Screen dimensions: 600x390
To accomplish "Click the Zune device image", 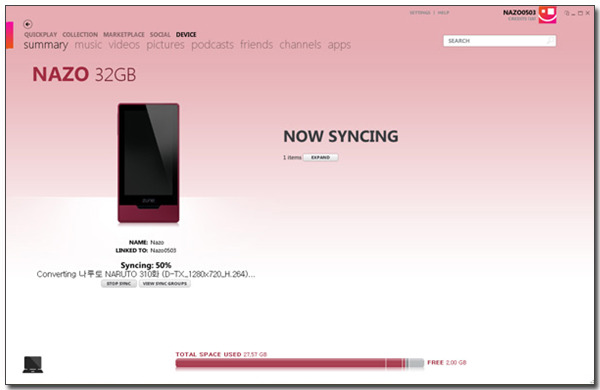I will 148,163.
